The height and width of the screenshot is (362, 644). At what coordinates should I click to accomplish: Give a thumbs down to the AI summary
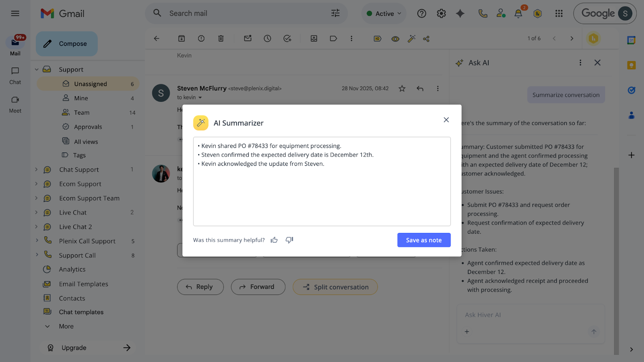289,240
